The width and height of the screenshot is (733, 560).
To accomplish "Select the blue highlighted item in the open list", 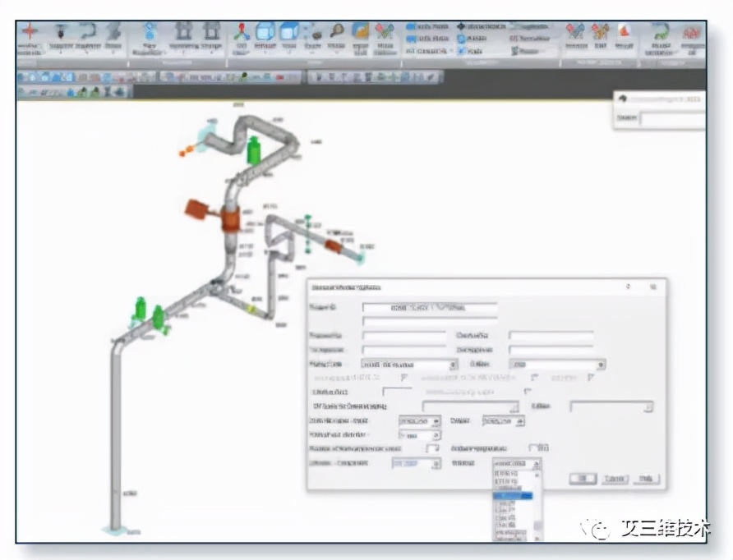I will 513,496.
